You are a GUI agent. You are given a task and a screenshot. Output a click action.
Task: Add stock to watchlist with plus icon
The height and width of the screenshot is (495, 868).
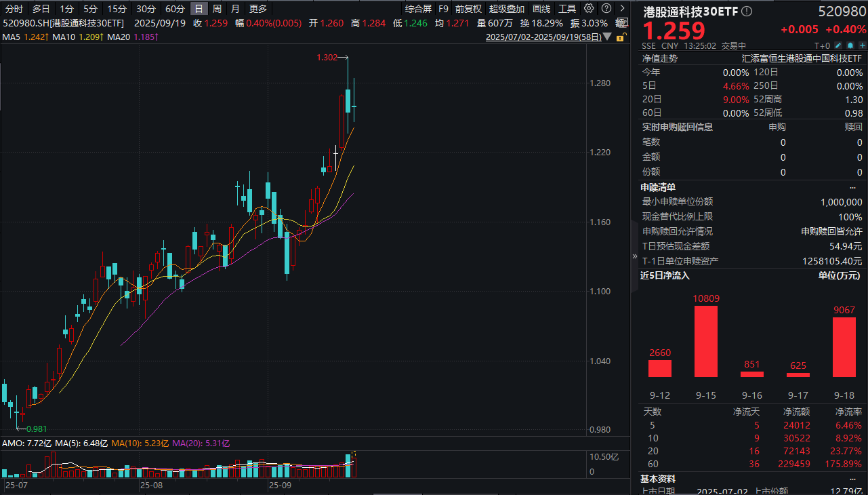[861, 46]
